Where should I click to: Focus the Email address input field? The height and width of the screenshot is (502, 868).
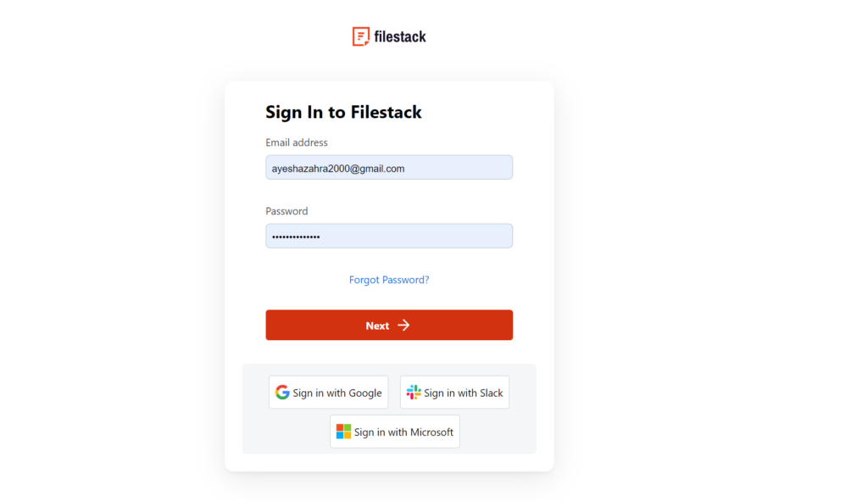(x=389, y=167)
